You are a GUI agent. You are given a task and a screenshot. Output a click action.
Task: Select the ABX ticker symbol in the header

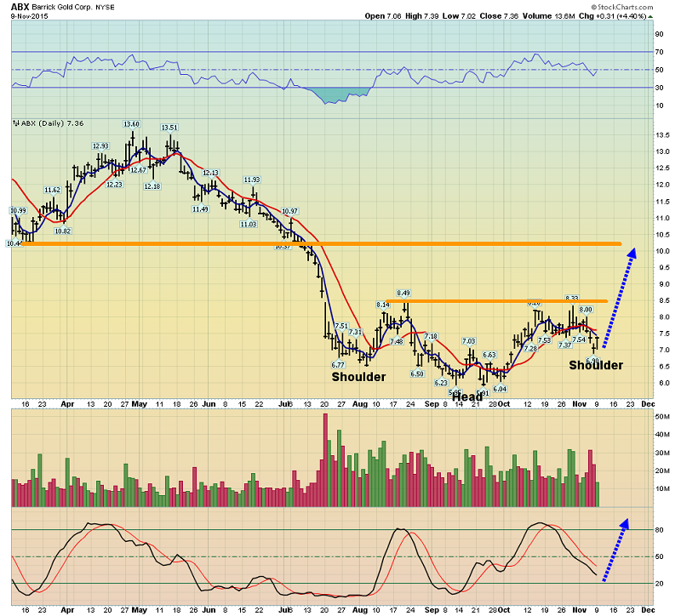[x=20, y=7]
